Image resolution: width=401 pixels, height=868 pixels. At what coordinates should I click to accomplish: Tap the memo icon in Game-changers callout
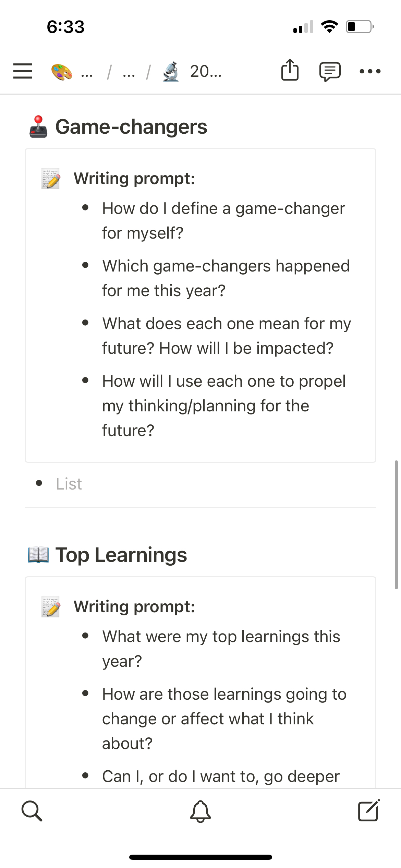click(51, 179)
